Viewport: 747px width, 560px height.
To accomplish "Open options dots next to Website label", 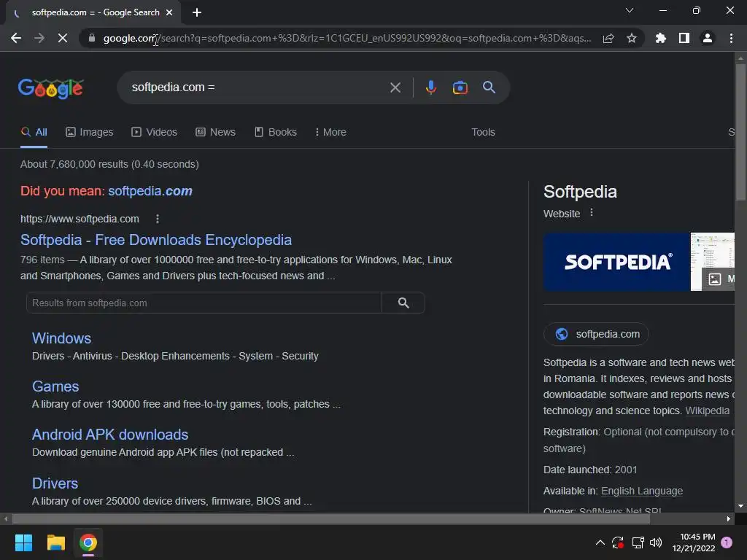I will coord(592,213).
